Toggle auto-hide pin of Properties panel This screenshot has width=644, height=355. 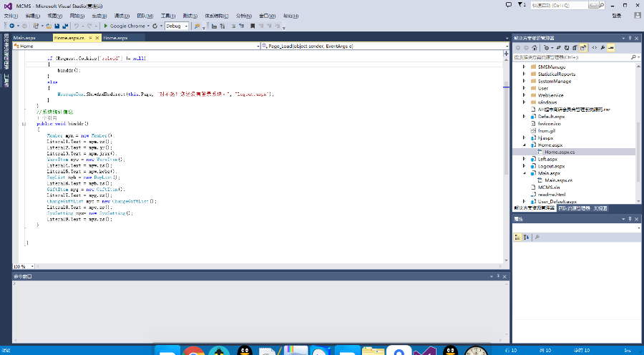pyautogui.click(x=630, y=219)
